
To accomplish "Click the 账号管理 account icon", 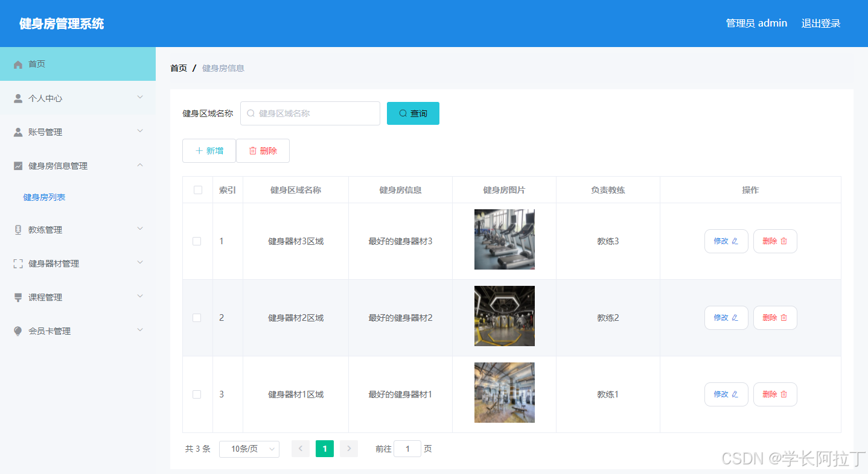I will [18, 131].
